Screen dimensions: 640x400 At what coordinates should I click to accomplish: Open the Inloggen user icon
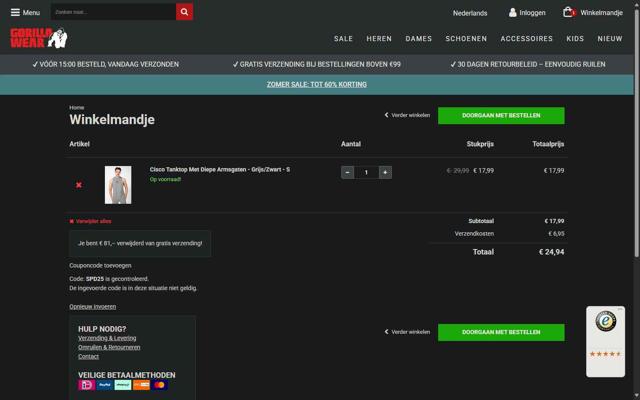click(x=513, y=13)
